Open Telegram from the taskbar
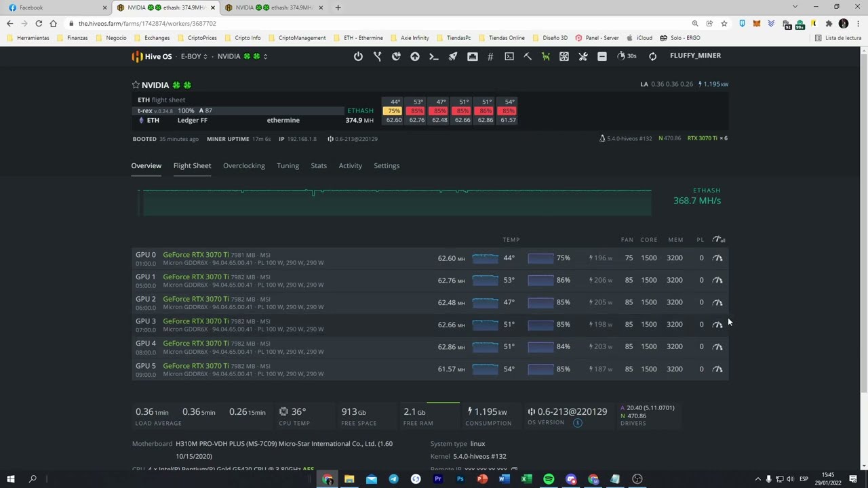The image size is (868, 488). pyautogui.click(x=393, y=479)
